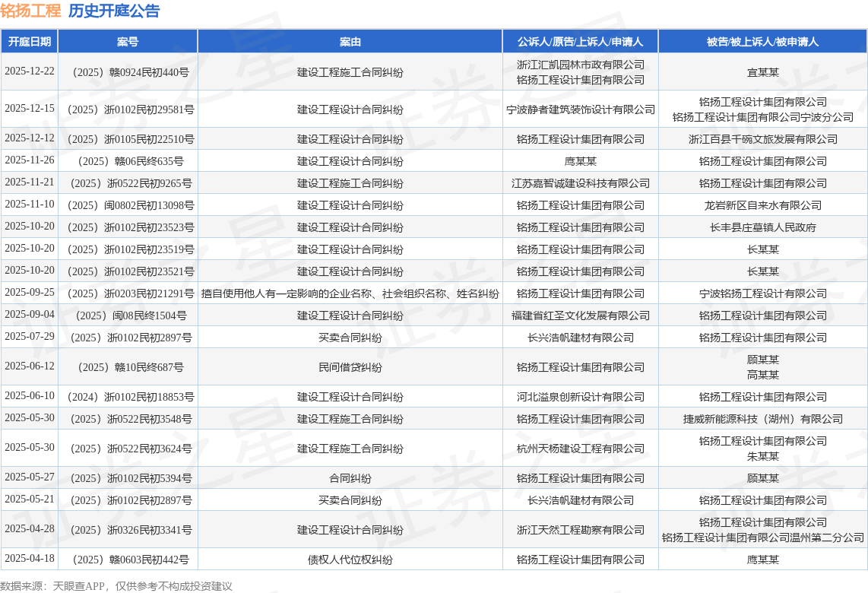Click defendant 宁波铭扬工程设计有限公司

763,293
